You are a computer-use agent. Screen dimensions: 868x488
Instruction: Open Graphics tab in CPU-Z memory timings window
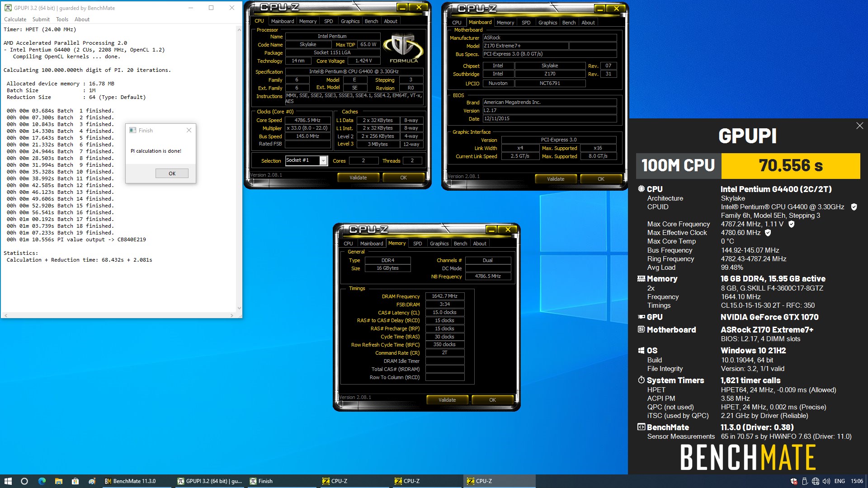[x=439, y=244]
